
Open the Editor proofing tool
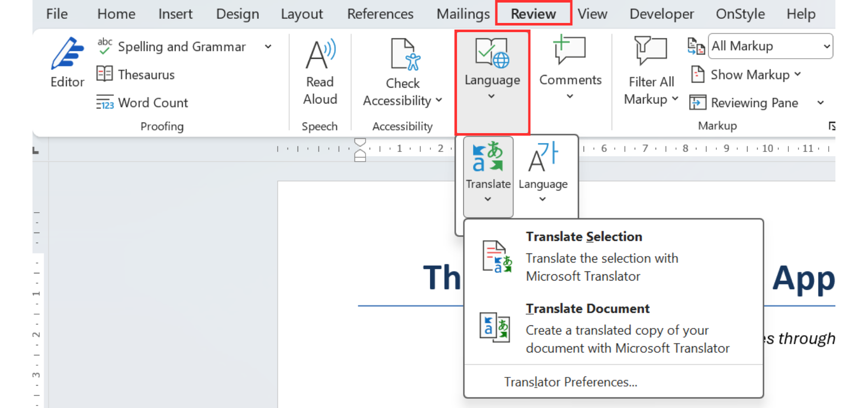click(67, 63)
